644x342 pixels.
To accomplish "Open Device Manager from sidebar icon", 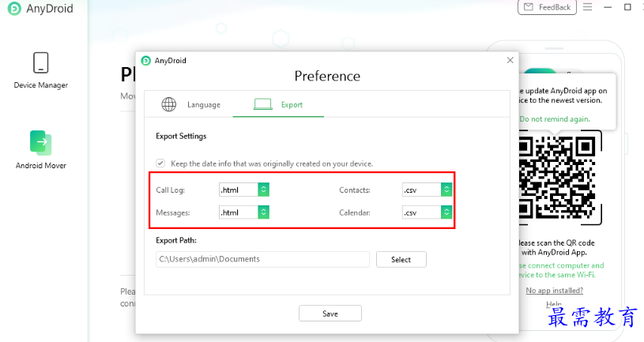I will point(40,63).
